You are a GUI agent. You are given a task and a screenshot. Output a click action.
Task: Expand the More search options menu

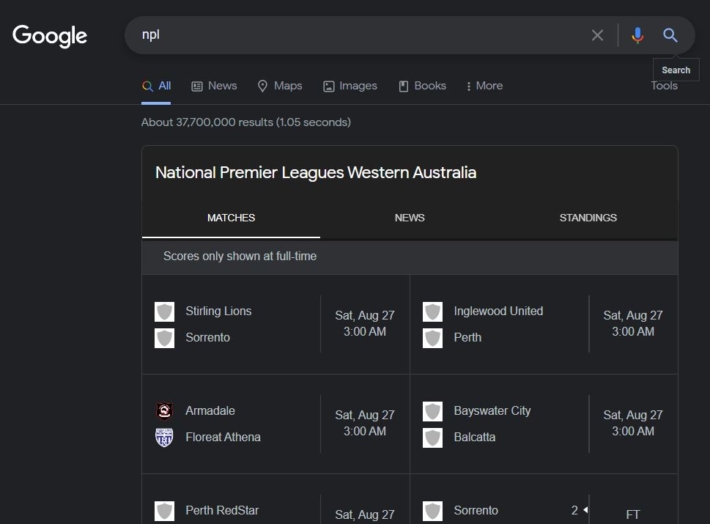tap(485, 86)
